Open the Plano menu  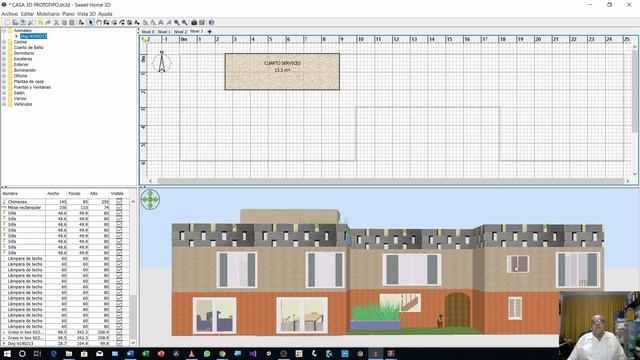pyautogui.click(x=68, y=14)
